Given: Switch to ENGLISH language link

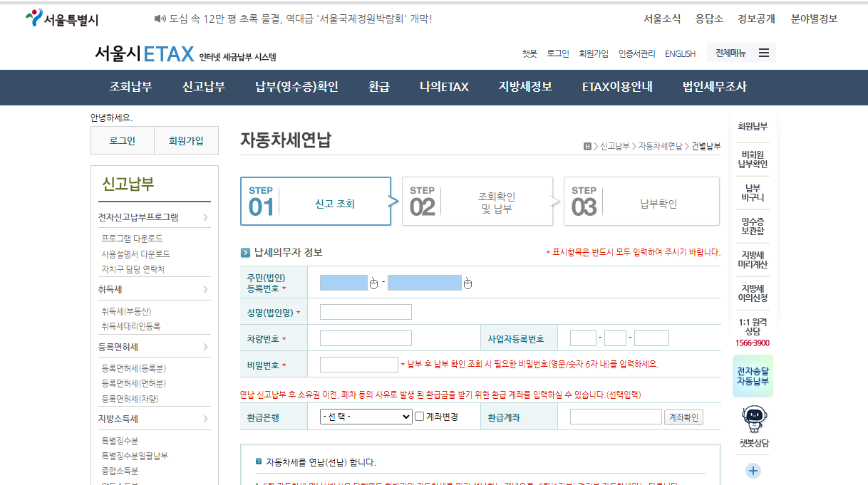Looking at the screenshot, I should 680,53.
